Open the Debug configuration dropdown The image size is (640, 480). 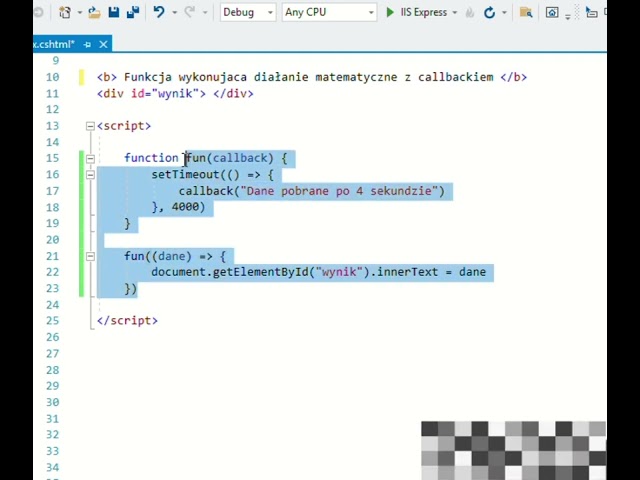(248, 13)
